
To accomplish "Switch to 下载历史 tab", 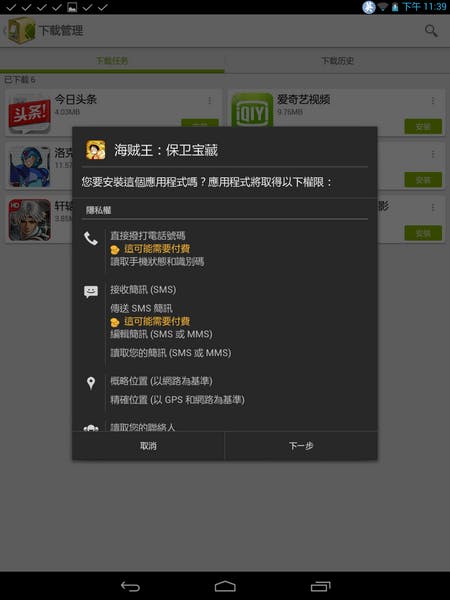I will click(337, 61).
